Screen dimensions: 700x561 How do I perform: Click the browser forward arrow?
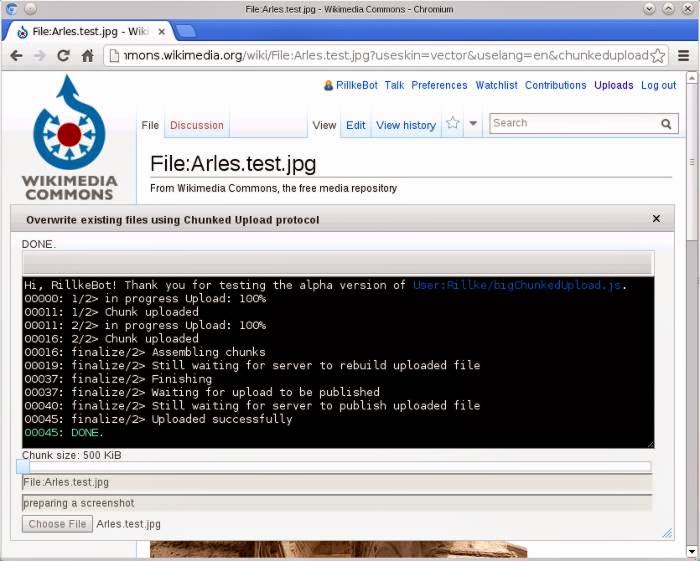pos(40,56)
